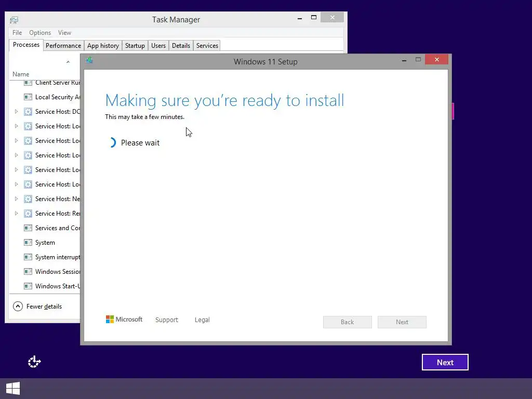This screenshot has height=399, width=532.
Task: Switch to the Services tab
Action: tap(207, 46)
